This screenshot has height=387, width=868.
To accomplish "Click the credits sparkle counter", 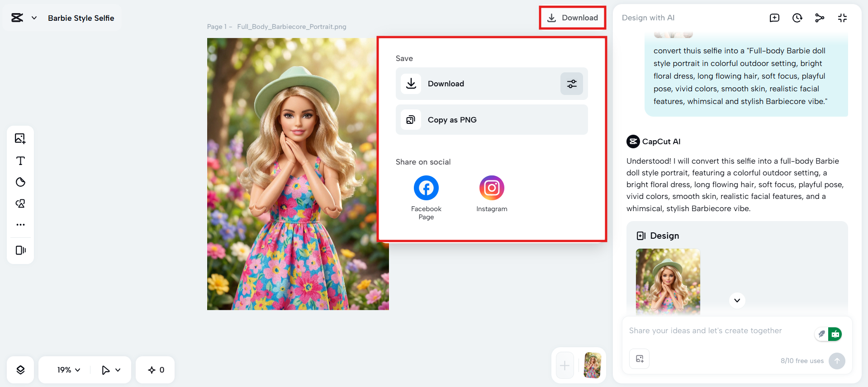I will coord(156,370).
